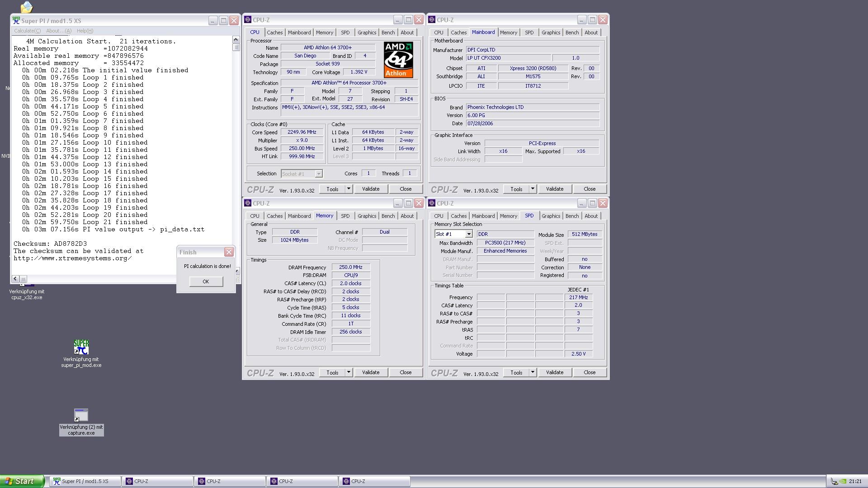Viewport: 868px width, 488px height.
Task: Switch to the About tab in the SPD window
Action: 591,216
